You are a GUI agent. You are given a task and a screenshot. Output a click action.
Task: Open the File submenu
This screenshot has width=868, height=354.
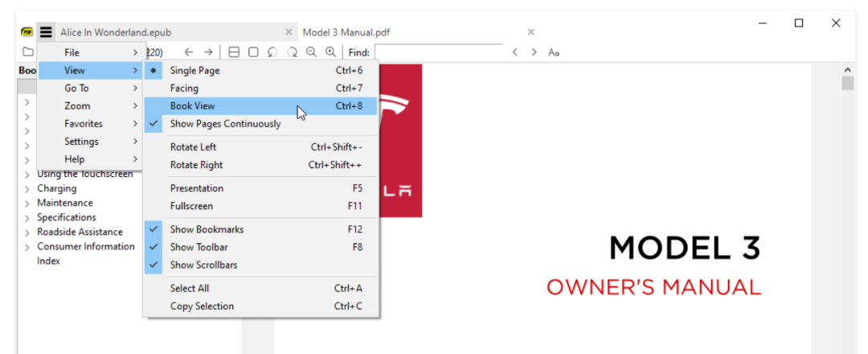(x=90, y=52)
